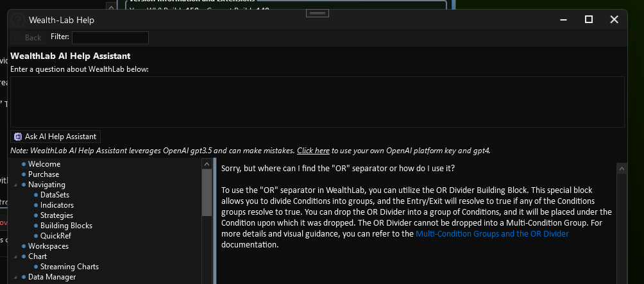The height and width of the screenshot is (284, 644).
Task: Click the Wealth-Lab Help question-mark icon
Action: click(18, 20)
